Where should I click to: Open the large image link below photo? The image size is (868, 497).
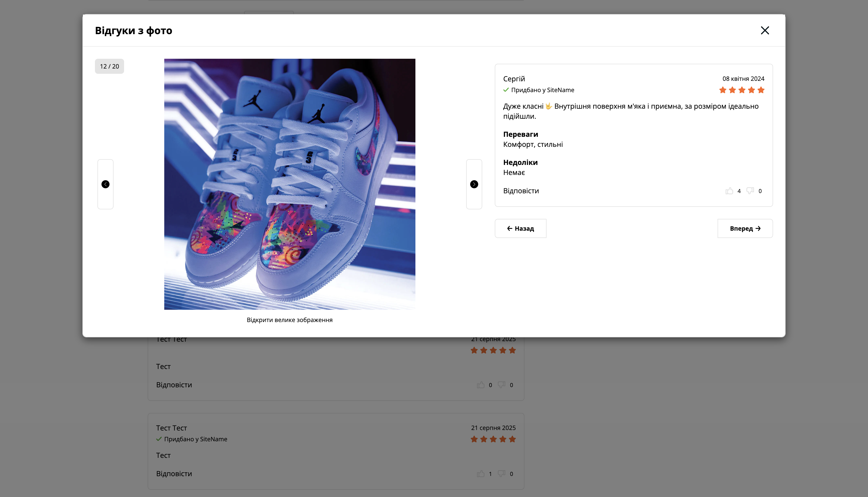pos(290,320)
